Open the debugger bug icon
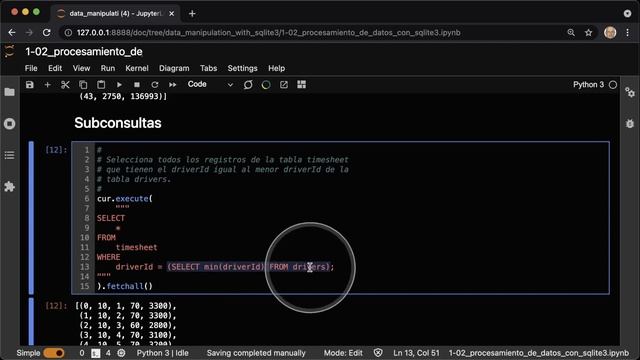The image size is (640, 360). tap(630, 123)
